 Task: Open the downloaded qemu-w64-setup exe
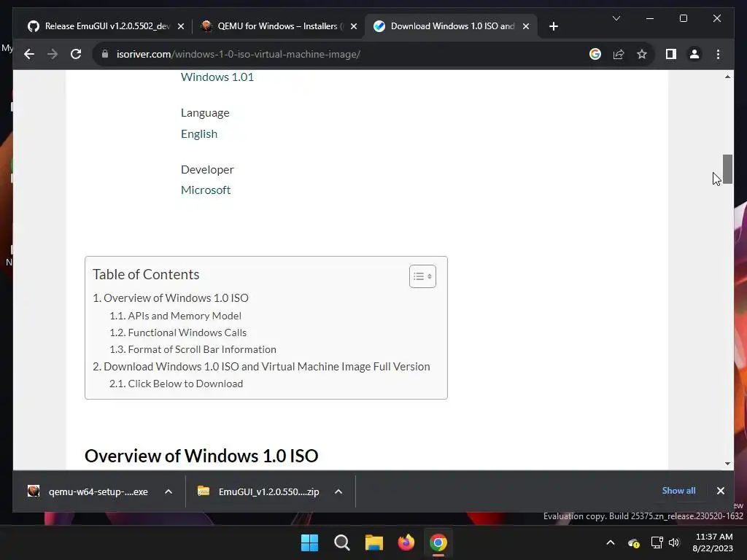88,491
